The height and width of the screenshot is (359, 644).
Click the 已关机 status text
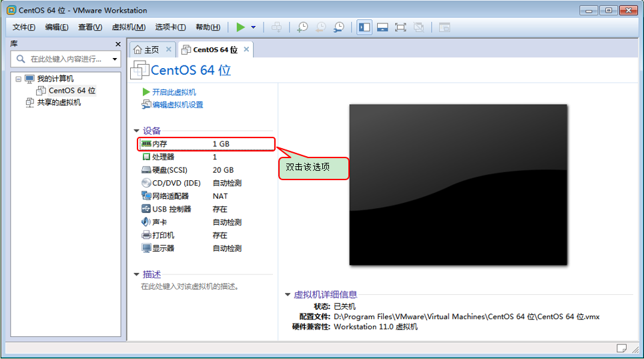(x=344, y=306)
